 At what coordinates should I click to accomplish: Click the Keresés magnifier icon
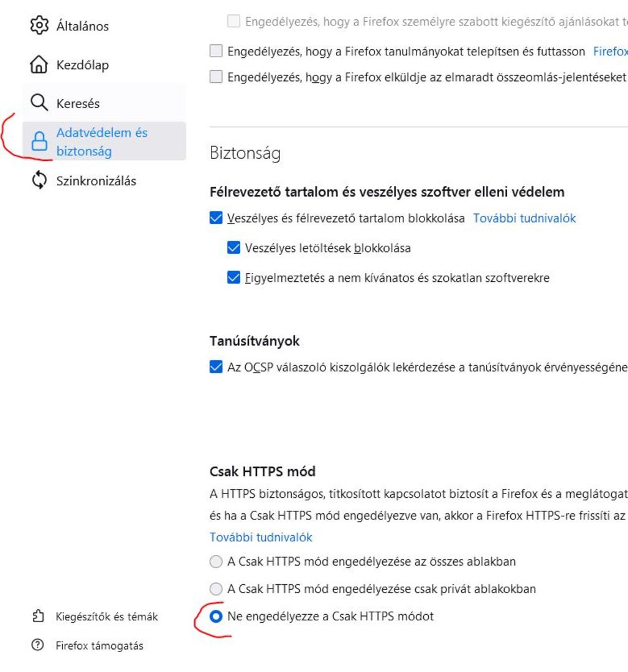click(x=39, y=103)
